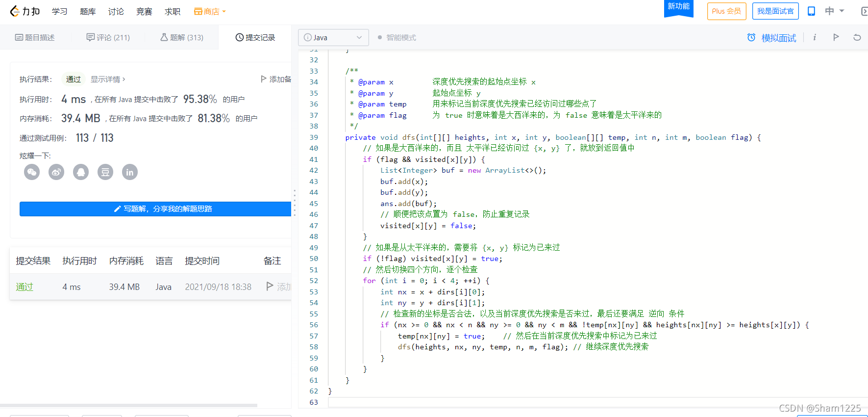Click the run code play icon
The image size is (868, 417).
836,37
